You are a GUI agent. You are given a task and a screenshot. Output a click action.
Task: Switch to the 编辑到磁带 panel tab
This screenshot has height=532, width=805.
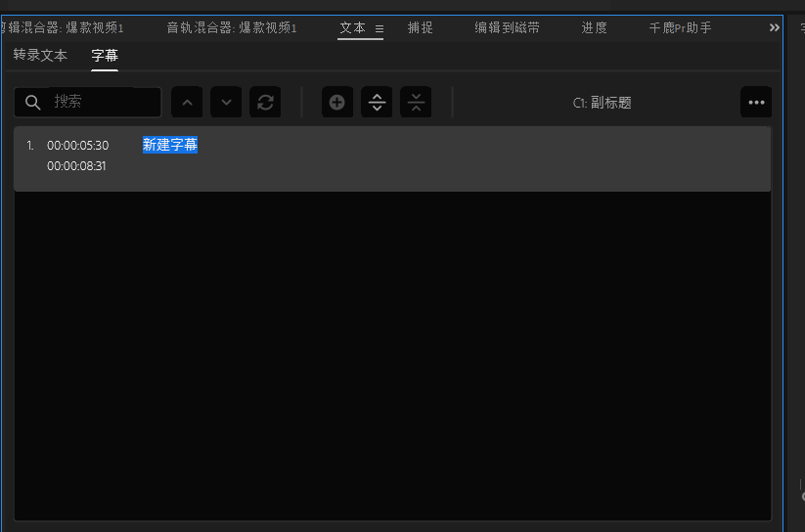pos(507,28)
